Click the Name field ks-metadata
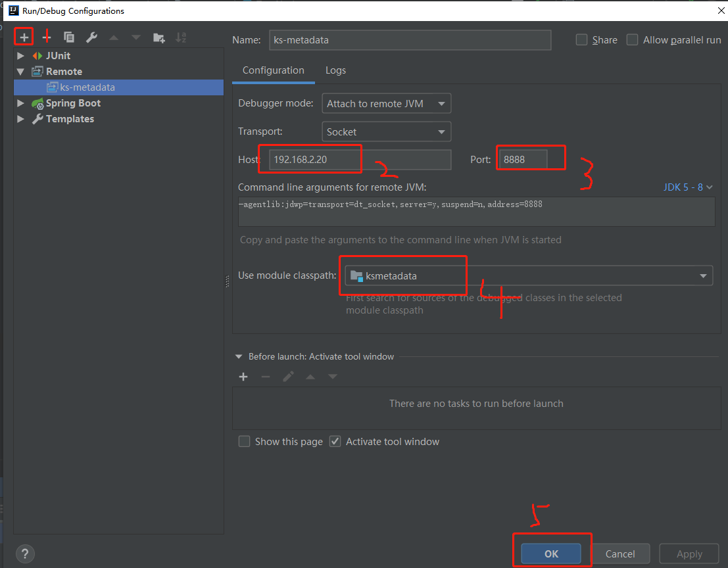The image size is (728, 568). [x=410, y=40]
